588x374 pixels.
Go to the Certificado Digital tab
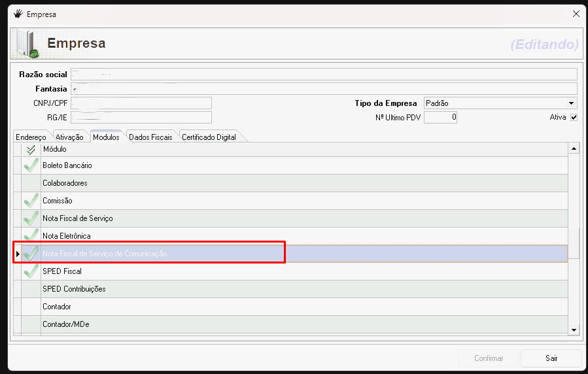click(209, 137)
